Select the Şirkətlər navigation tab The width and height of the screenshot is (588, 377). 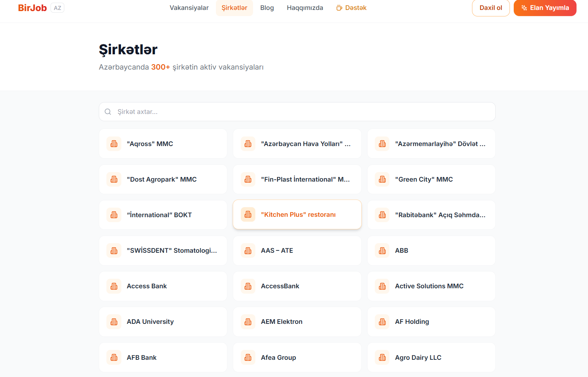pos(234,8)
